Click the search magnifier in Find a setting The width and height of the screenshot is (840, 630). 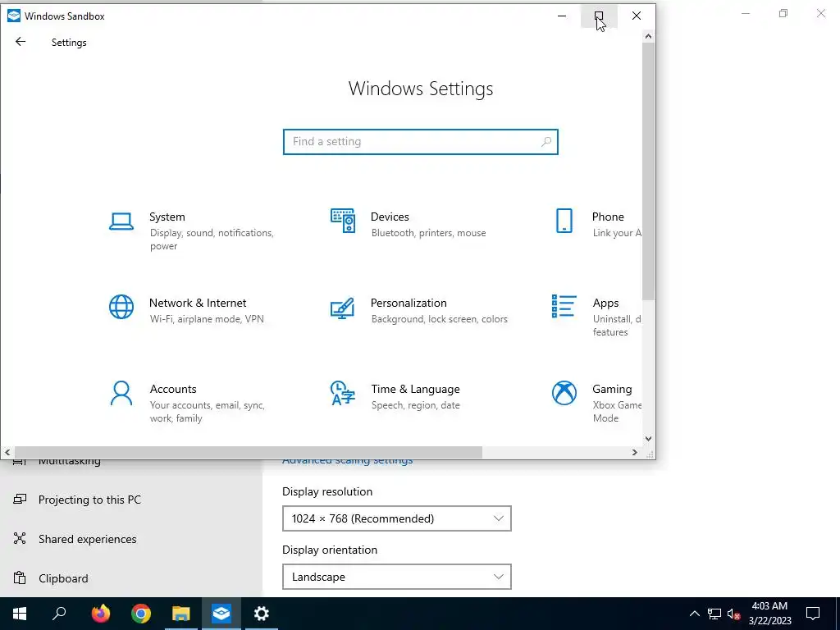[x=546, y=142]
